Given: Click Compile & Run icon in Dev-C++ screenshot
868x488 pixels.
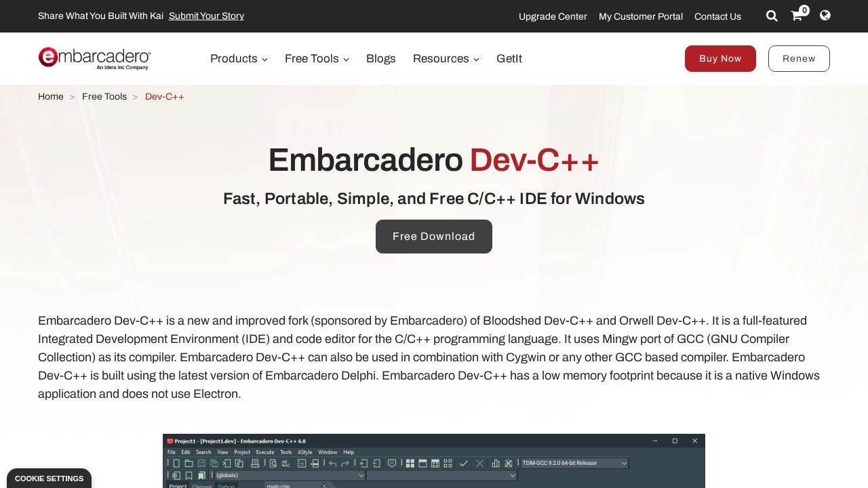Looking at the screenshot, I should click(435, 463).
